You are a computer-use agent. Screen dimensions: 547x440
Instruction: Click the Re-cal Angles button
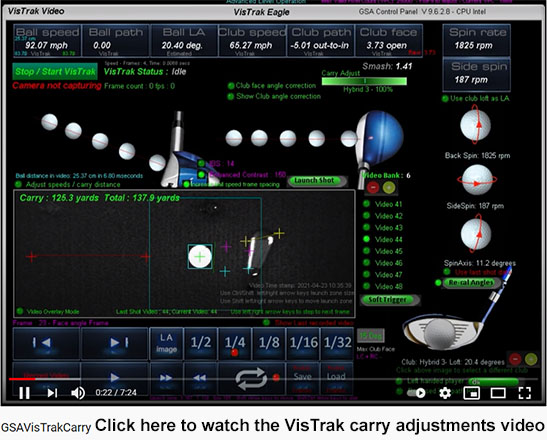pyautogui.click(x=471, y=283)
